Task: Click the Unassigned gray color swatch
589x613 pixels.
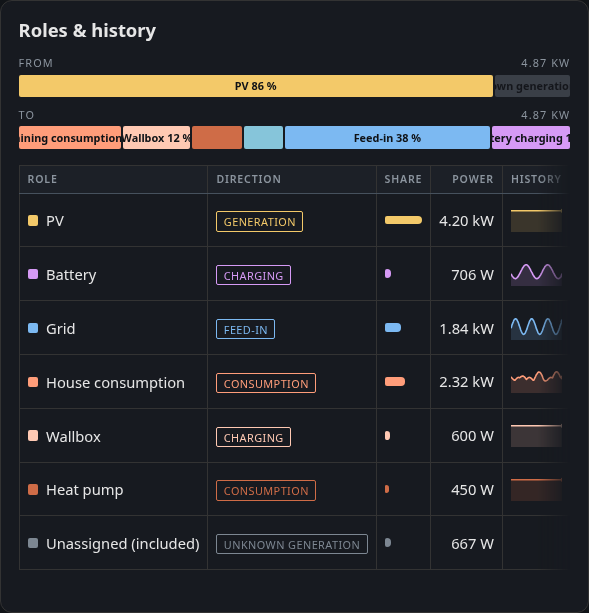Action: [33, 543]
